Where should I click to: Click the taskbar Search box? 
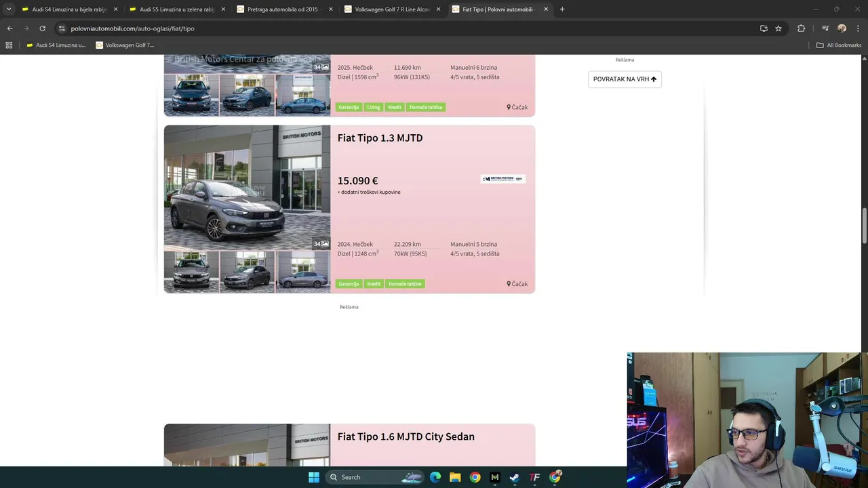coord(374,477)
